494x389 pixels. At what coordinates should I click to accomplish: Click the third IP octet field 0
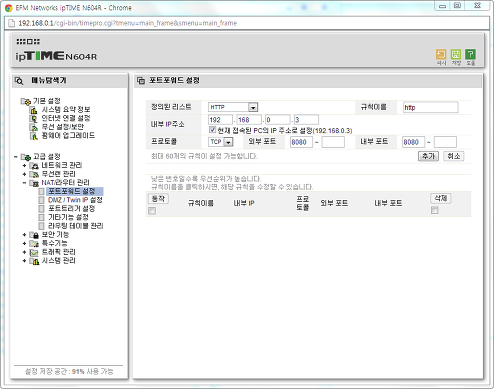pos(278,120)
